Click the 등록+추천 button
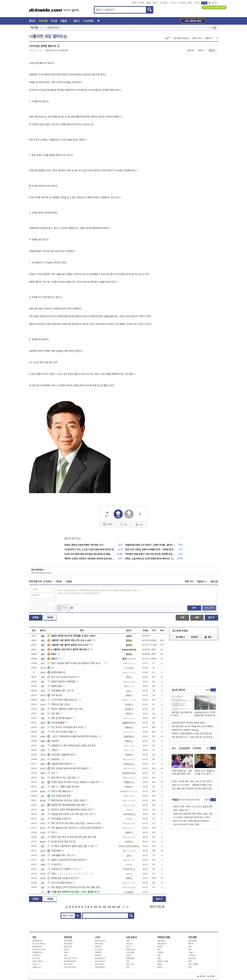This screenshot has width=247, height=980. [x=209, y=608]
